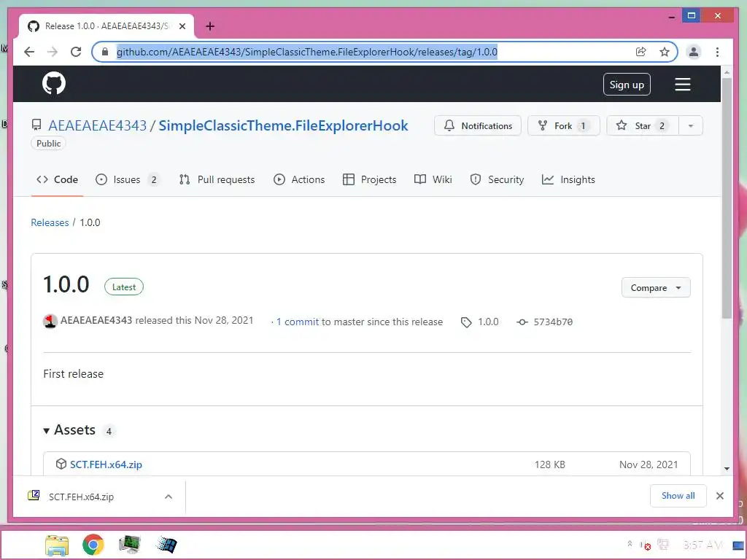Viewport: 747px width, 560px height.
Task: Open File Explorer from taskbar
Action: pyautogui.click(x=57, y=545)
